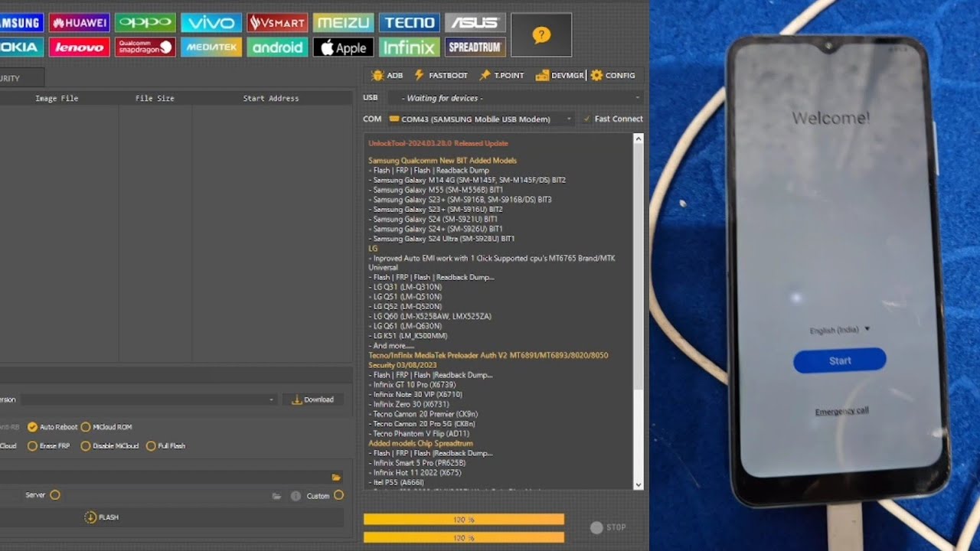Click the log scrollbar down arrow
980x551 pixels.
(x=639, y=484)
